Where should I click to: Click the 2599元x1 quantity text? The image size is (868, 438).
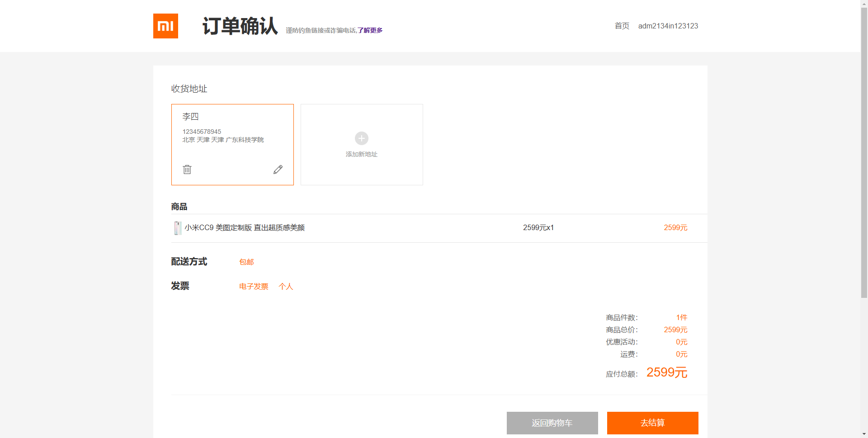pyautogui.click(x=538, y=227)
